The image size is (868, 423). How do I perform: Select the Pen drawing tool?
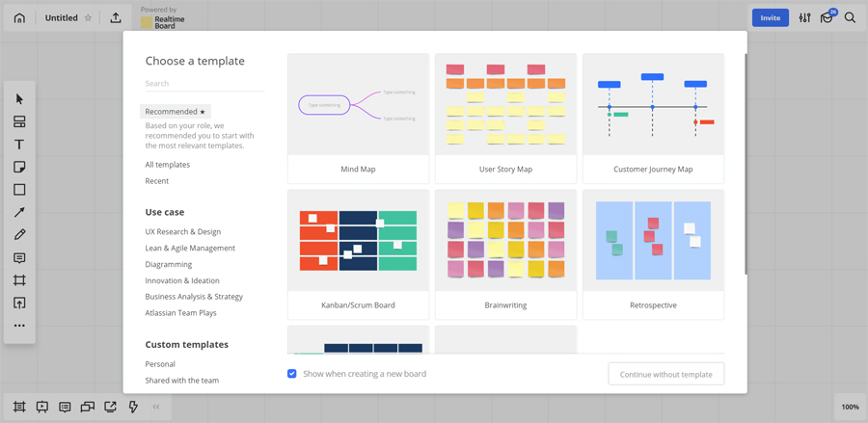tap(19, 235)
